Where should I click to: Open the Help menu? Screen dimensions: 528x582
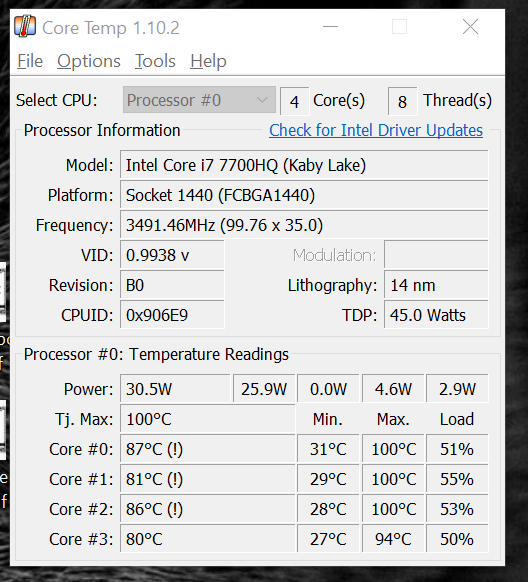(x=208, y=61)
